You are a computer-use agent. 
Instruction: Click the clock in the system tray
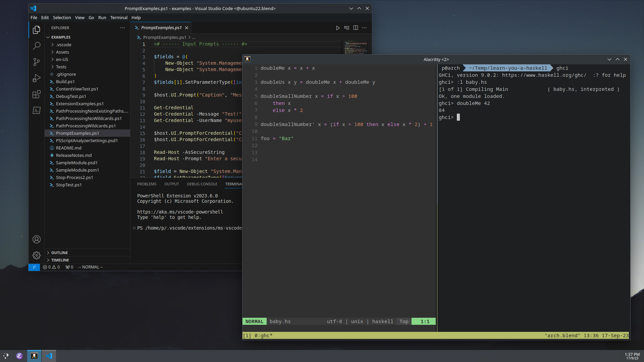632,356
